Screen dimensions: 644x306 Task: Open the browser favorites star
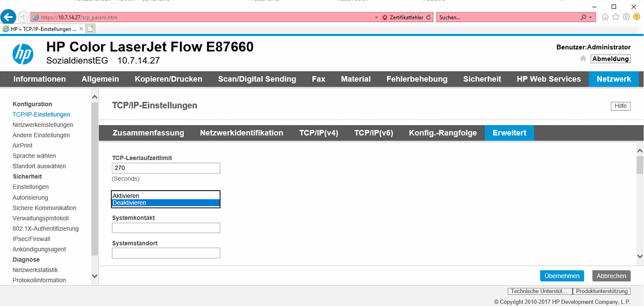tap(615, 17)
